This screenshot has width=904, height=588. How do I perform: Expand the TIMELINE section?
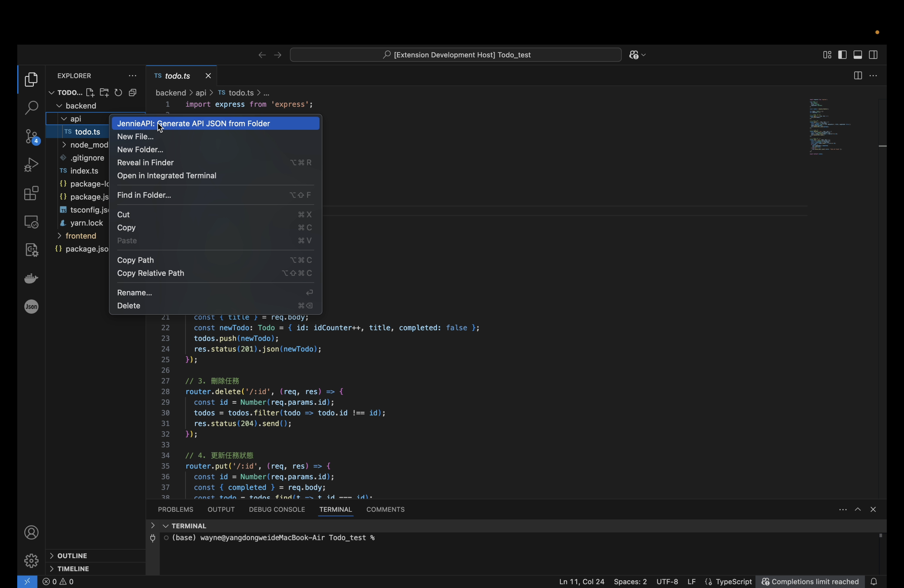pos(73,568)
